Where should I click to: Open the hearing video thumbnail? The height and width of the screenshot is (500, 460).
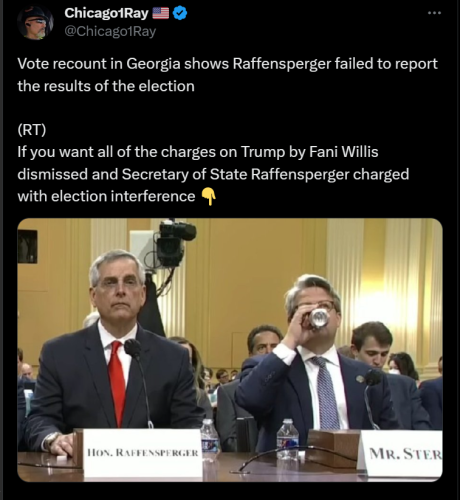point(230,350)
